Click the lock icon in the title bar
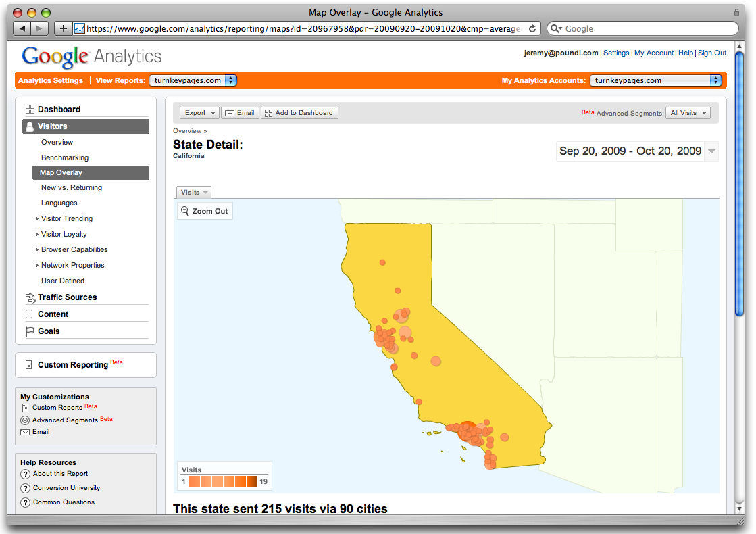Viewport: 756px width, 534px height. coord(736,12)
